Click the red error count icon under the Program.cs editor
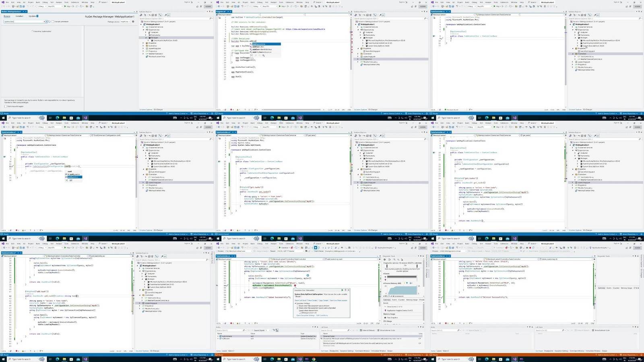The width and height of the screenshot is (644, 362). [x=231, y=110]
